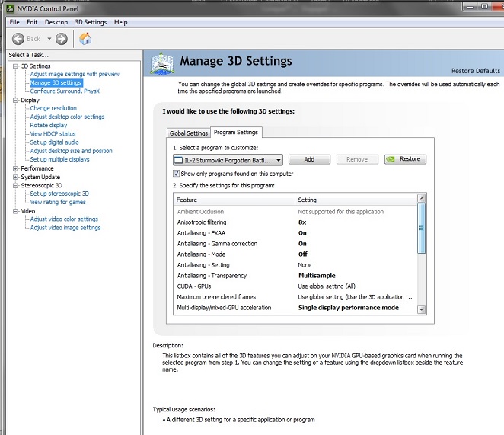The height and width of the screenshot is (435, 504).
Task: Collapse the Video tree node
Action: (15, 211)
